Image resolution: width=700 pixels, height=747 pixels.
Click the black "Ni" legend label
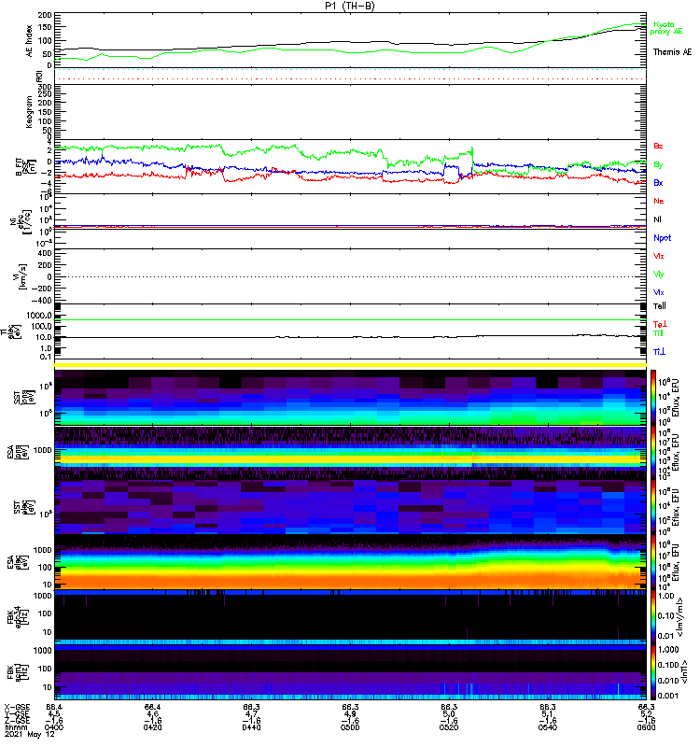[657, 219]
